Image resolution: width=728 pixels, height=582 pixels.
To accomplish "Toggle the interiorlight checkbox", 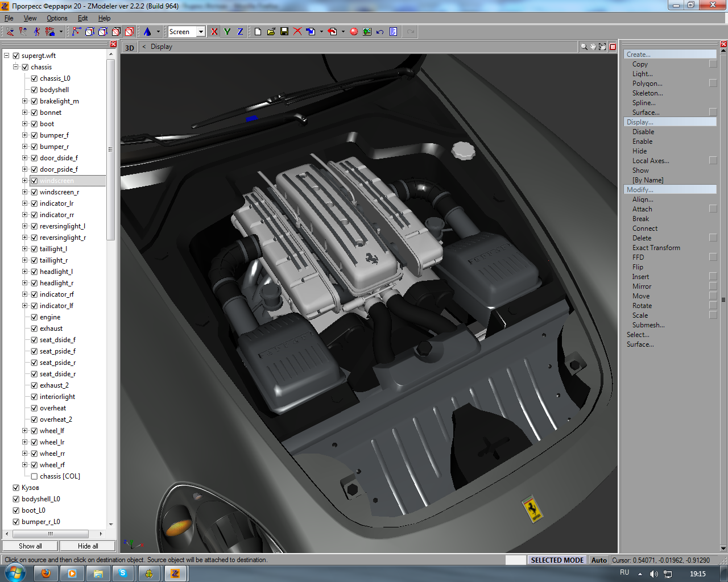I will (x=34, y=397).
